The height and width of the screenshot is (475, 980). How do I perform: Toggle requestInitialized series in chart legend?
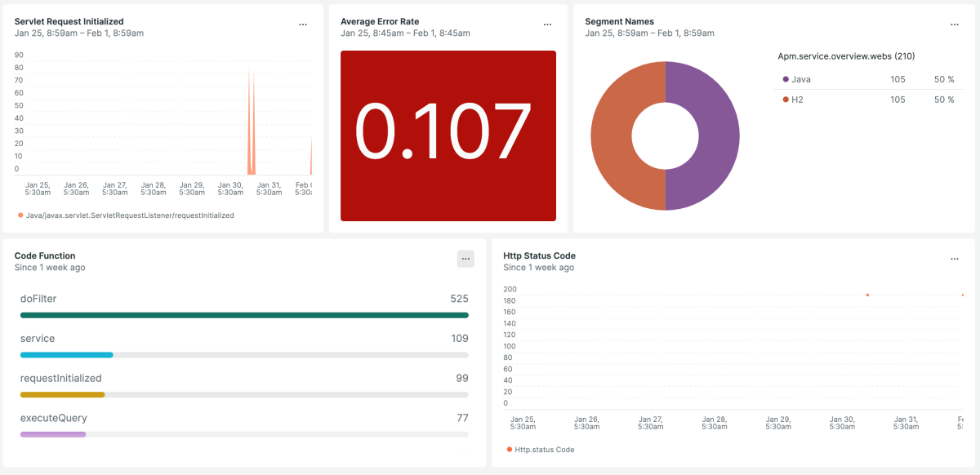coord(126,215)
